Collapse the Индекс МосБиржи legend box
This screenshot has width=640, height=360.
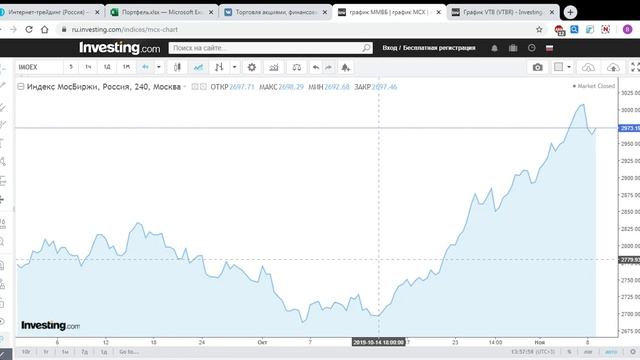click(21, 87)
